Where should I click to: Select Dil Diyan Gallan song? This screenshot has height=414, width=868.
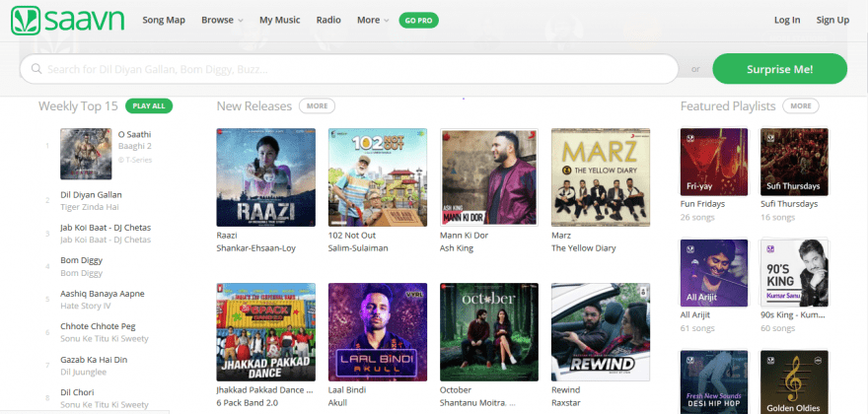(91, 195)
